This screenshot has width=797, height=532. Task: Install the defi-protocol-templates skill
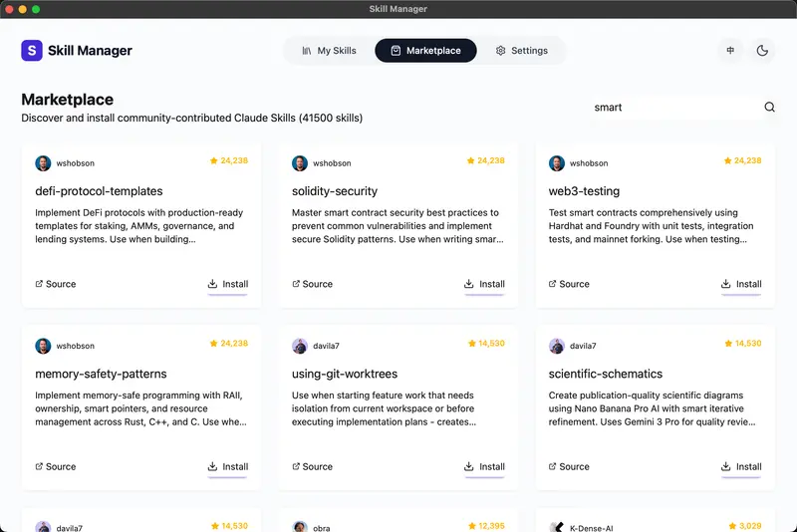[228, 284]
